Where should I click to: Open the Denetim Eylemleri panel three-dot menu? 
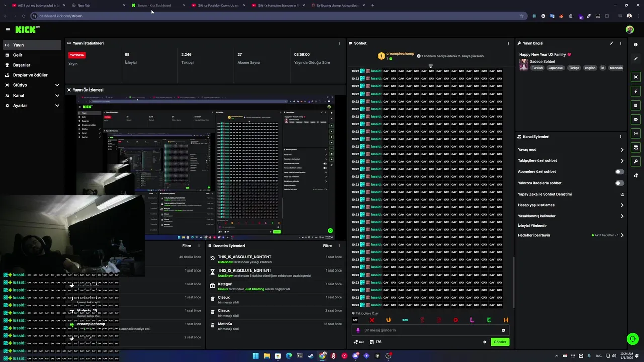(x=340, y=246)
